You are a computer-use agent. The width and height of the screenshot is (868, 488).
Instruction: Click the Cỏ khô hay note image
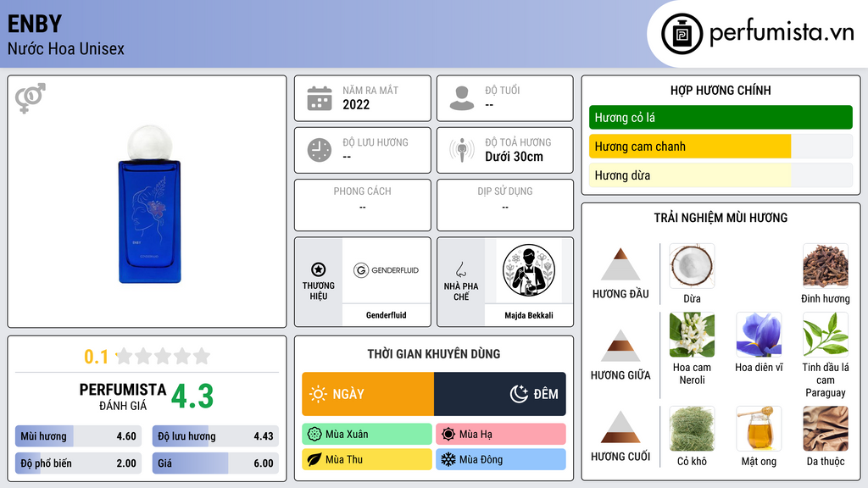pos(692,429)
